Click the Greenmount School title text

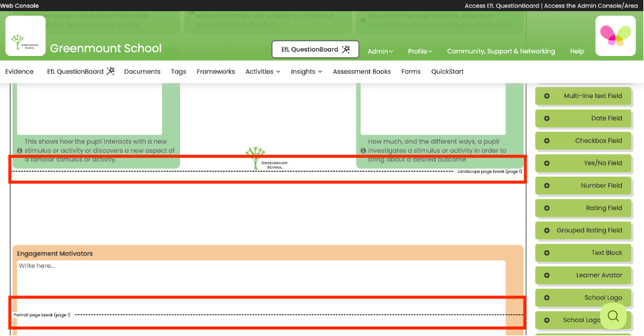tap(106, 49)
